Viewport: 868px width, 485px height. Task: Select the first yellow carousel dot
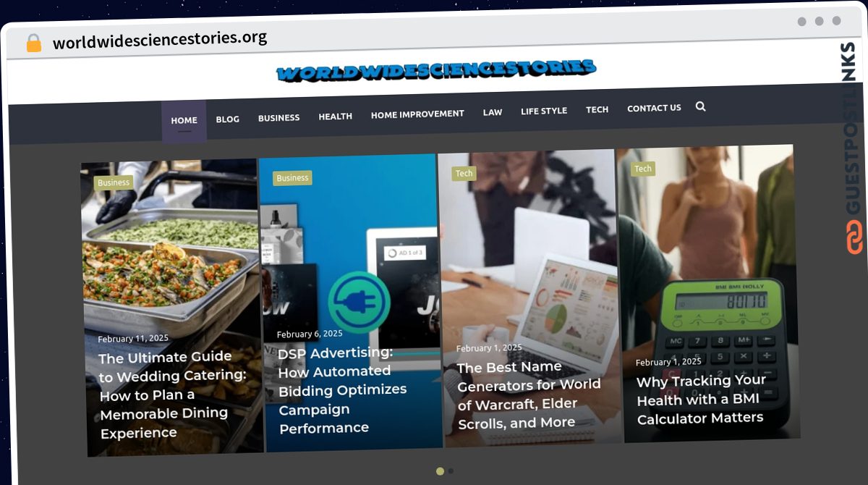440,471
